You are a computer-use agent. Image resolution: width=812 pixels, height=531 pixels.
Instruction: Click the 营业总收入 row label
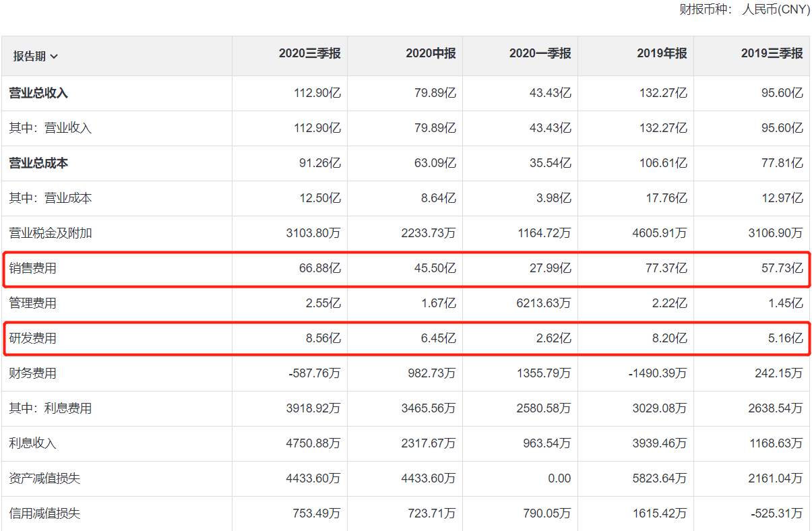(38, 93)
